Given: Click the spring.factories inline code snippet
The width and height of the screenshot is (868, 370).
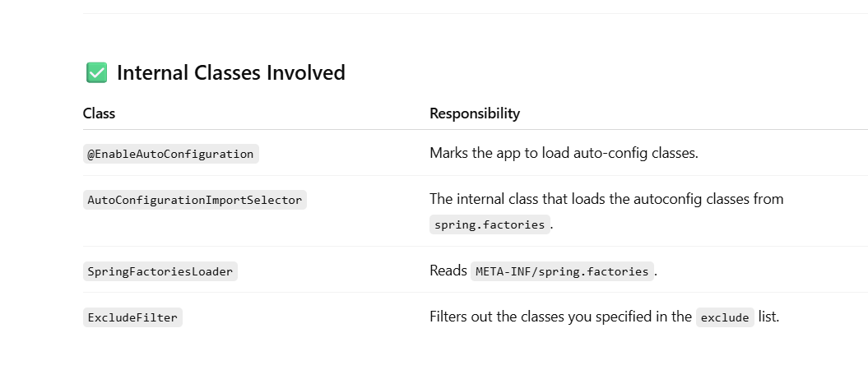Looking at the screenshot, I should [490, 224].
